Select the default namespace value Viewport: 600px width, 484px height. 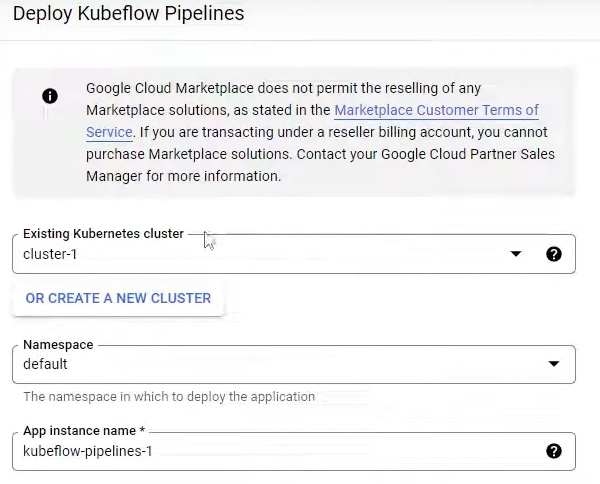(45, 364)
